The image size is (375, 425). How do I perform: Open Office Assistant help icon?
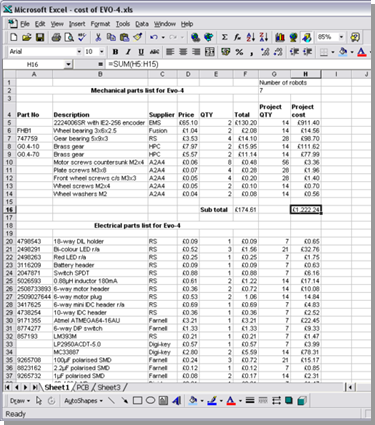click(x=355, y=37)
